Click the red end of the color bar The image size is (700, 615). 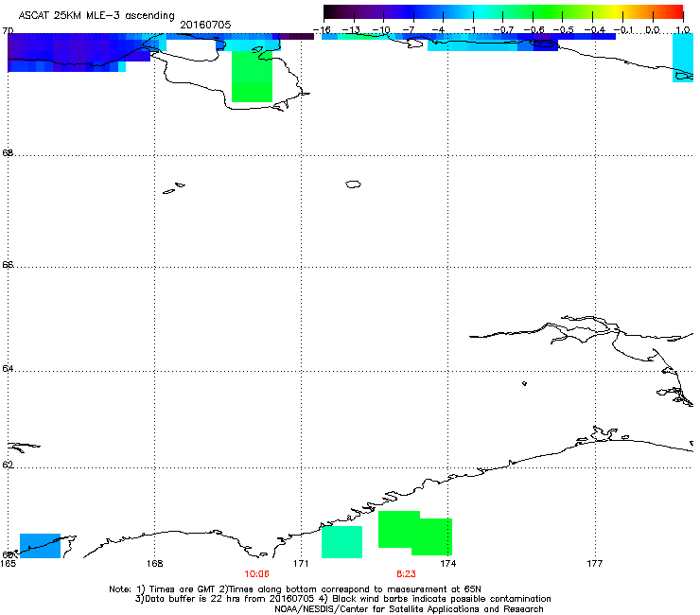coord(676,12)
